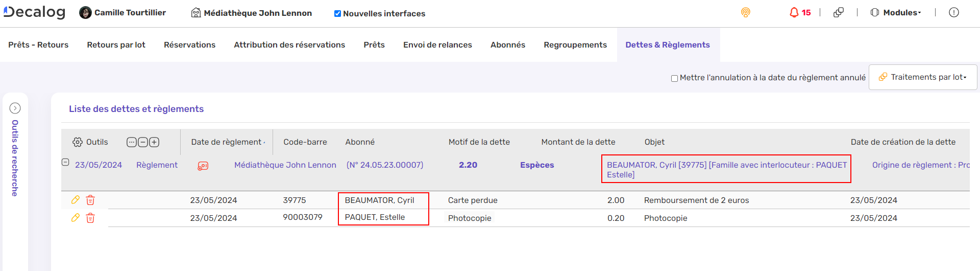The height and width of the screenshot is (271, 980).
Task: Open notifications bell showing 15
Action: [800, 12]
